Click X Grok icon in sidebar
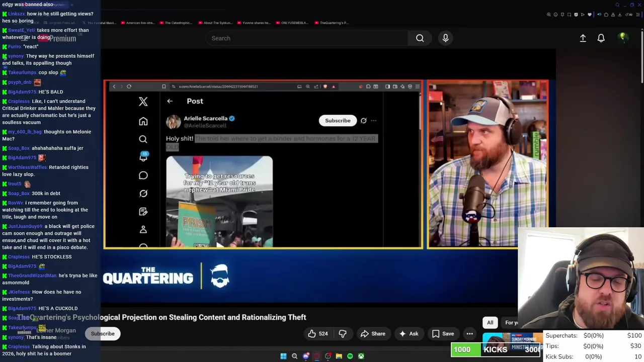 143,194
